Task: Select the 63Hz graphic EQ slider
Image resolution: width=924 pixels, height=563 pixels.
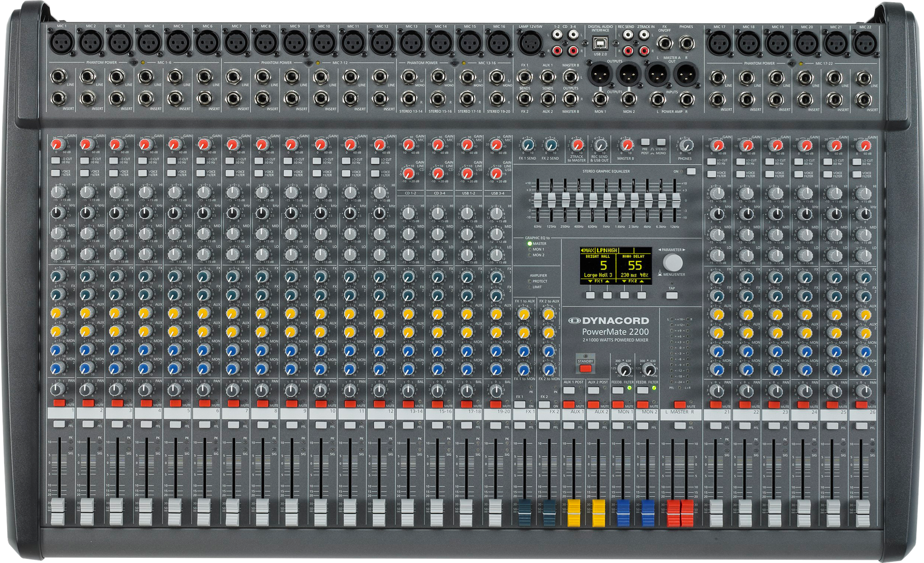Action: (538, 201)
